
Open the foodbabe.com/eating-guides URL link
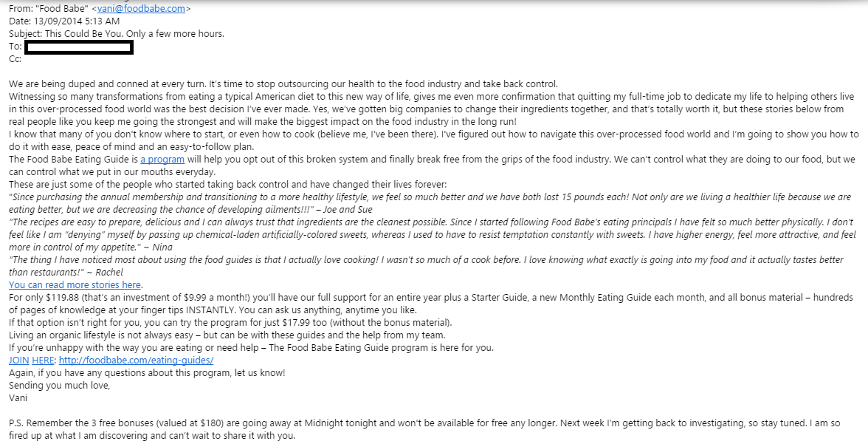[136, 360]
